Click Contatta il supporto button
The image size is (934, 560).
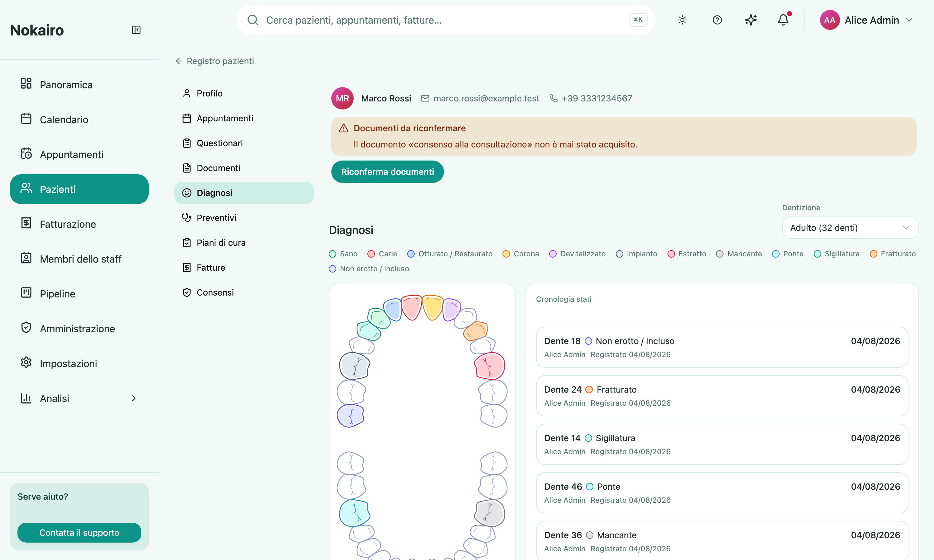point(79,532)
